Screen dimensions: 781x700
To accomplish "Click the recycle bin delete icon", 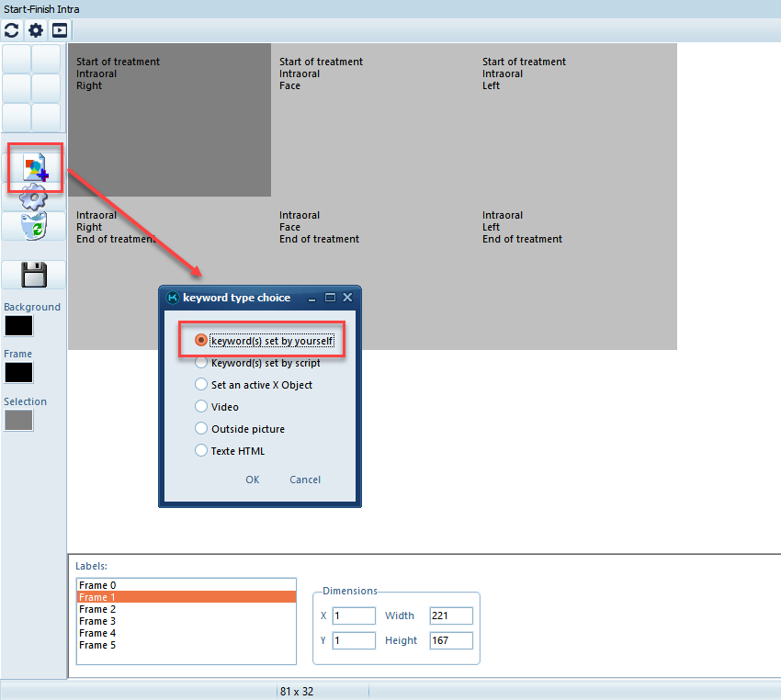I will pos(34,226).
